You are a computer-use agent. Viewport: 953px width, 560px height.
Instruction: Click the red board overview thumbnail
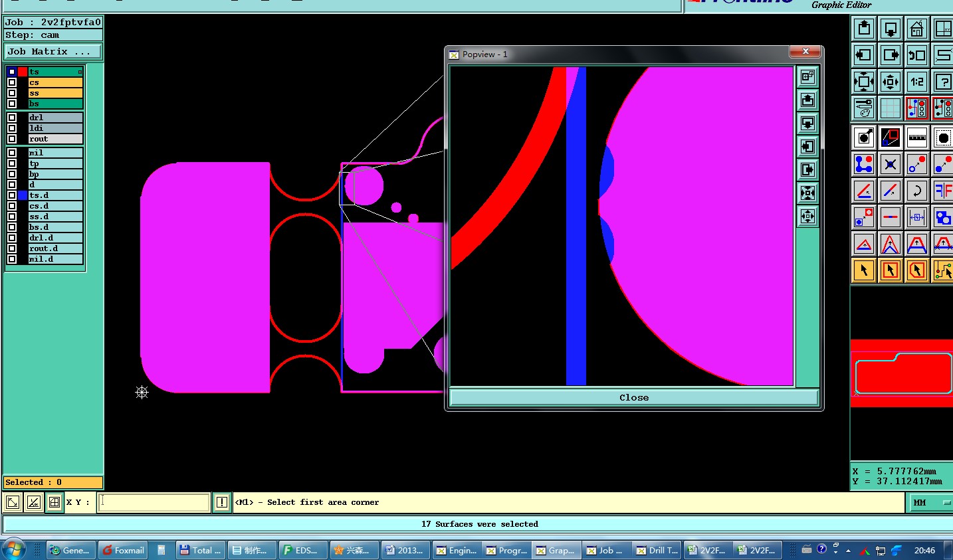pyautogui.click(x=902, y=373)
